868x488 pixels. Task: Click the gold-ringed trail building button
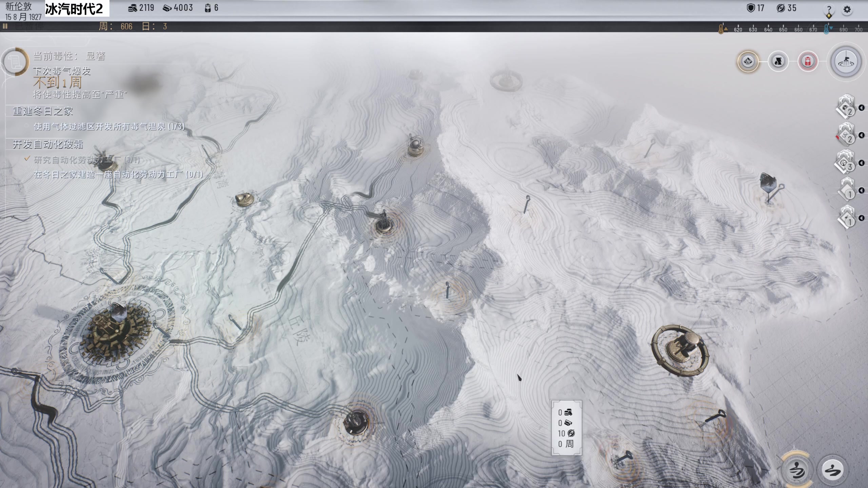click(x=797, y=470)
